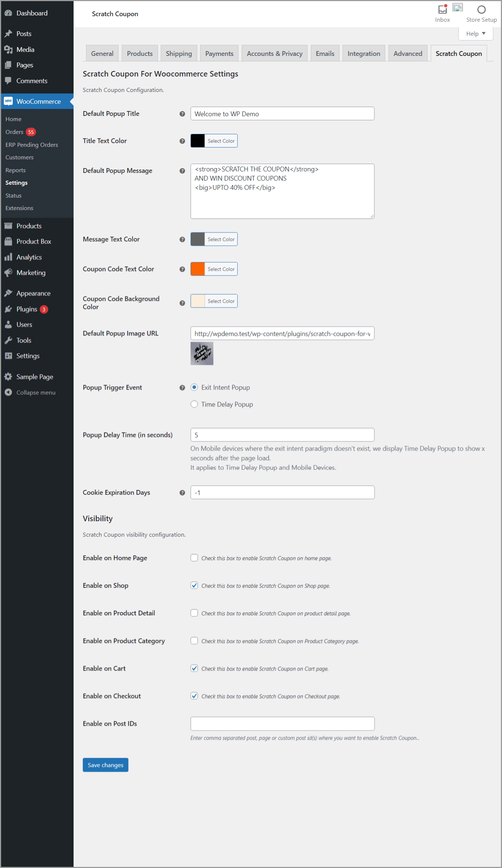Open the Emails tab
Viewport: 502px width, 868px height.
325,53
